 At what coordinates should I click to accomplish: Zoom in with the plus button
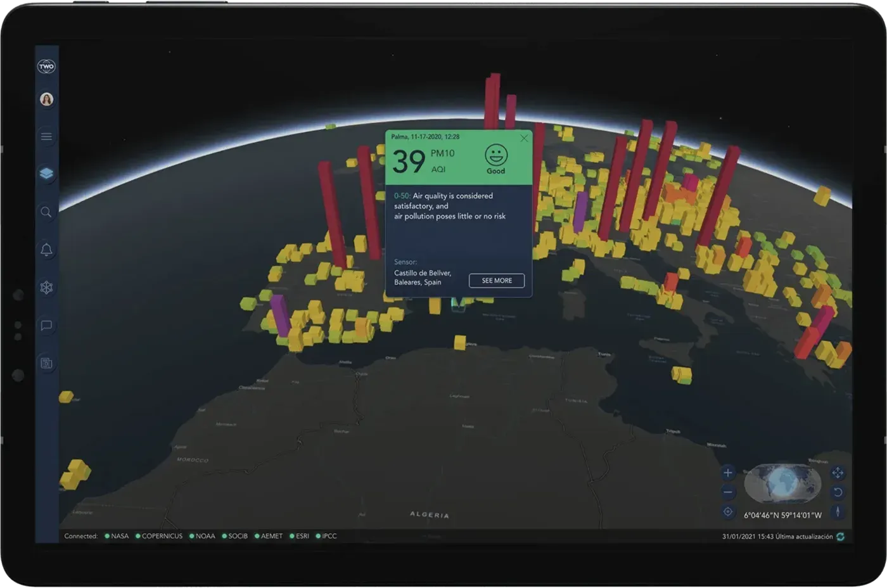(x=728, y=473)
